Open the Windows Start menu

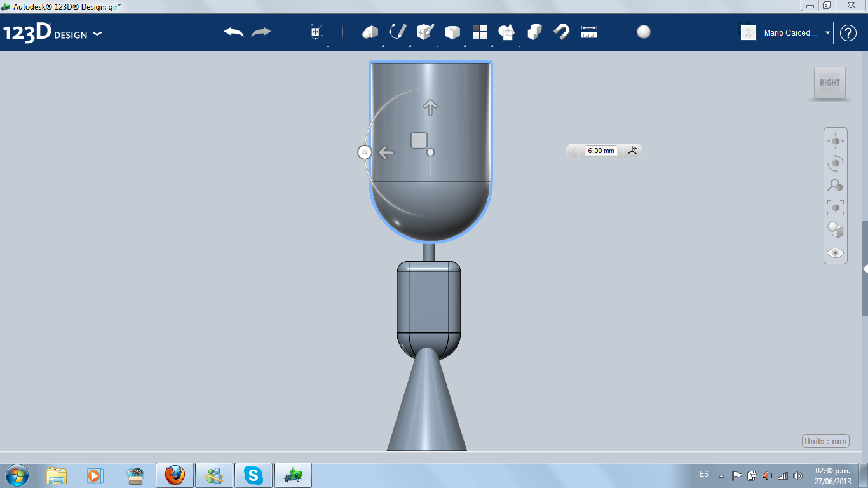[x=17, y=475]
